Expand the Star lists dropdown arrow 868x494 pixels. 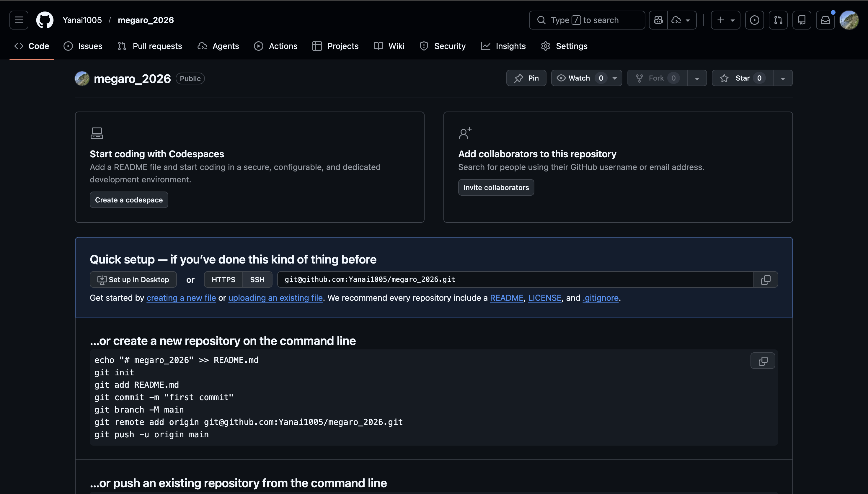tap(782, 78)
